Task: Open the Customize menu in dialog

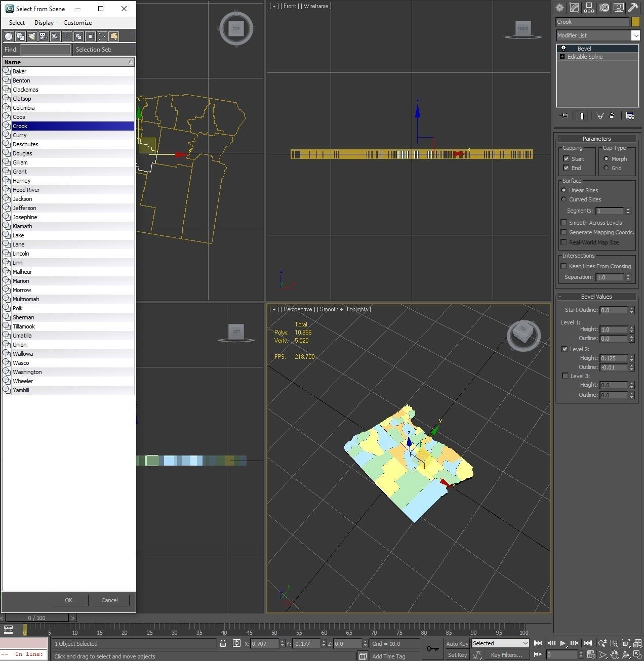Action: pos(77,23)
